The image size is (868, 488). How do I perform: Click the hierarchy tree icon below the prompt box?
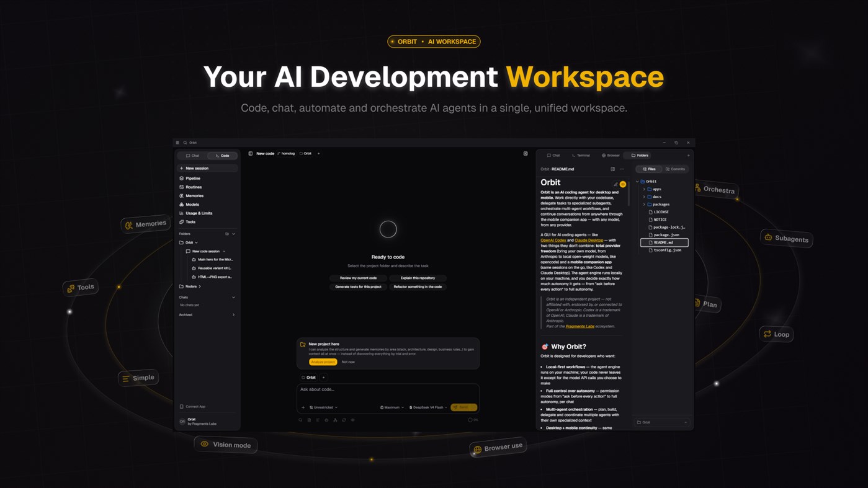point(335,420)
